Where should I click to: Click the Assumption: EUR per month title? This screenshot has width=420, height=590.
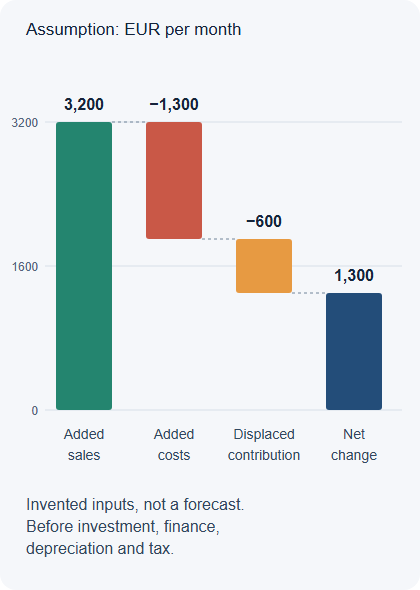click(x=134, y=29)
